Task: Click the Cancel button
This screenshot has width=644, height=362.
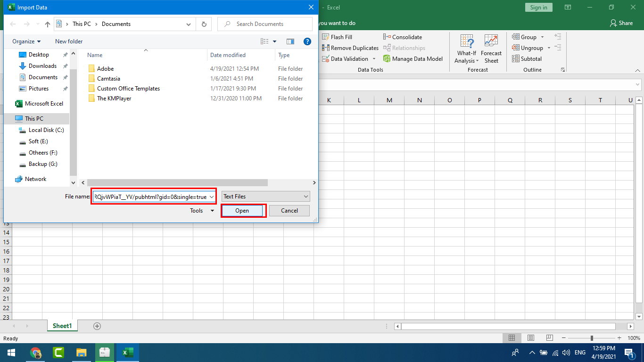Action: click(289, 211)
